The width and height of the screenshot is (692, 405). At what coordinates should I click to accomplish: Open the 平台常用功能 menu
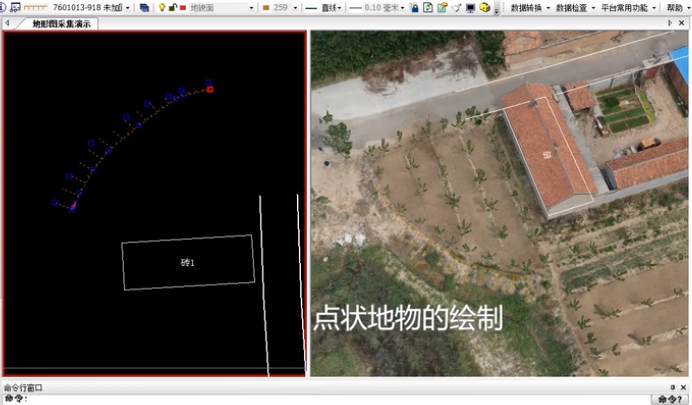627,7
